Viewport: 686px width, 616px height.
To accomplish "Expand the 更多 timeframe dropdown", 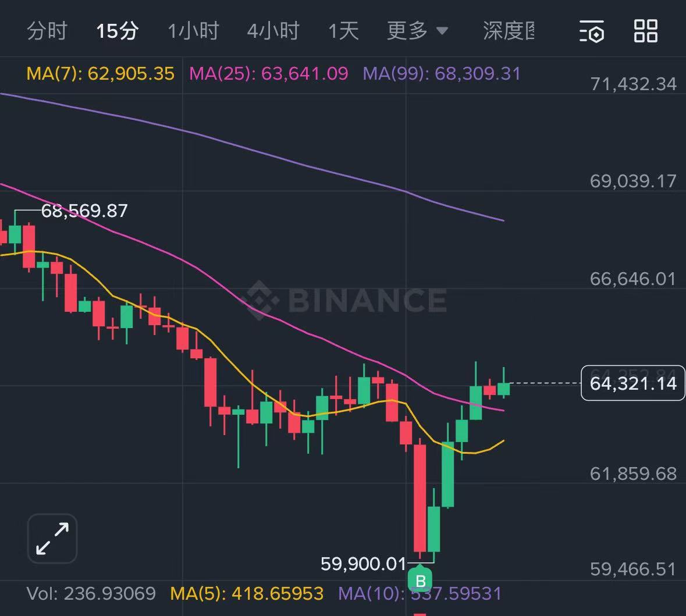I will (x=417, y=31).
